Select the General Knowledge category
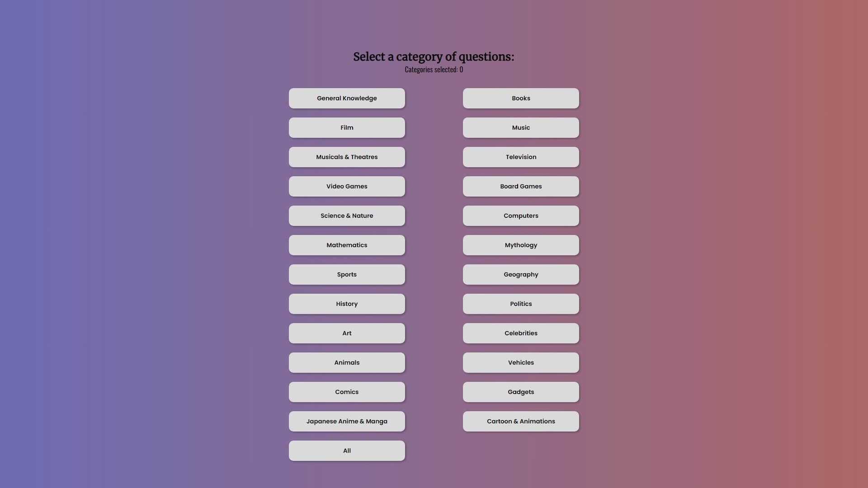 click(347, 98)
